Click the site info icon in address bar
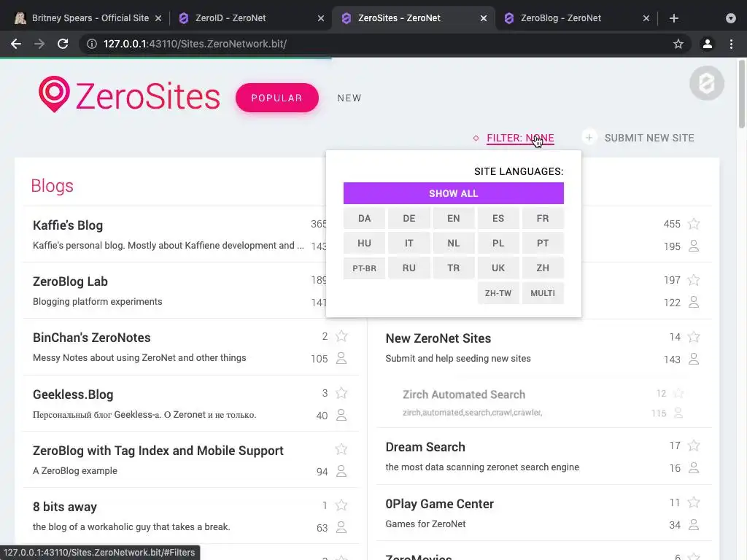The height and width of the screenshot is (560, 747). tap(91, 44)
